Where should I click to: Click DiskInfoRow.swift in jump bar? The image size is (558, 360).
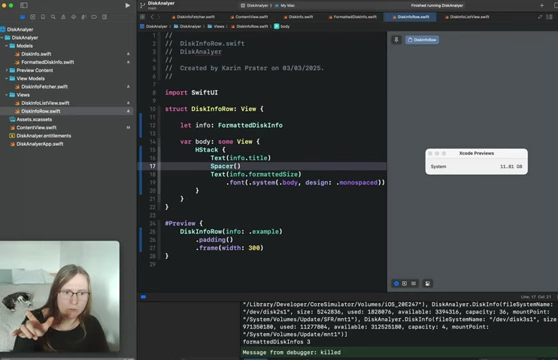249,26
